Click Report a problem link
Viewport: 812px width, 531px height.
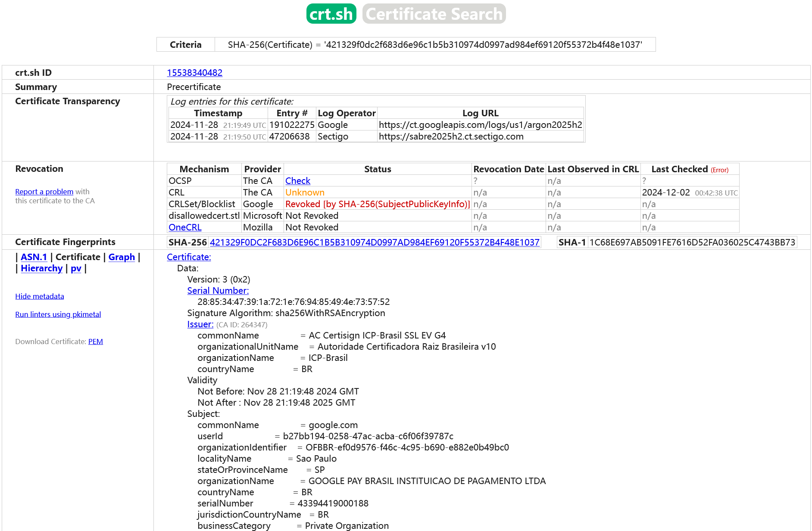click(44, 192)
